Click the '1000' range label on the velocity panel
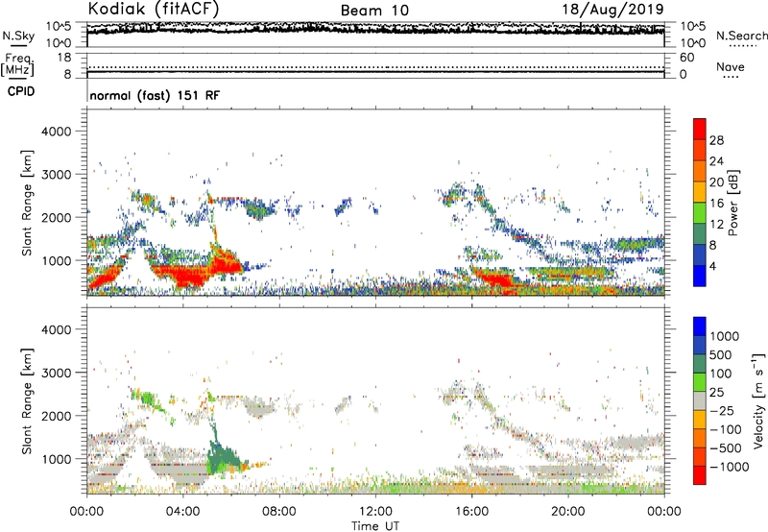Viewport: 768px width, 532px height. (x=56, y=459)
